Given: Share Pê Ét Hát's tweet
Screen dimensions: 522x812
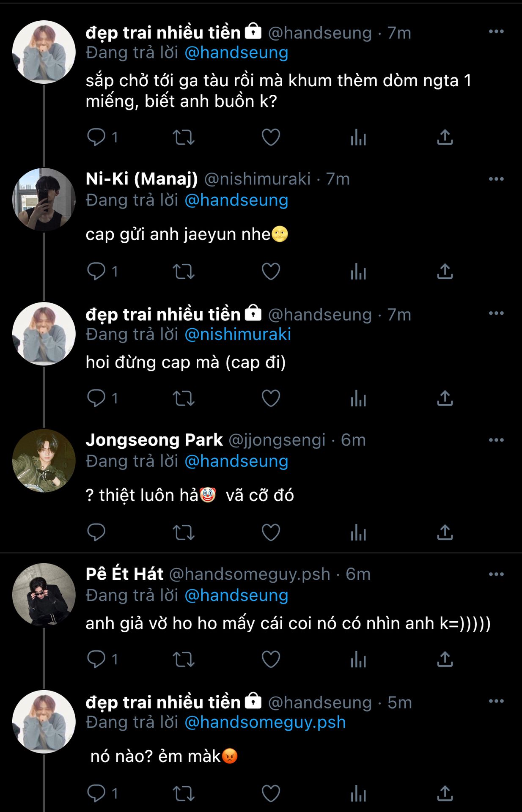Looking at the screenshot, I should pyautogui.click(x=445, y=659).
